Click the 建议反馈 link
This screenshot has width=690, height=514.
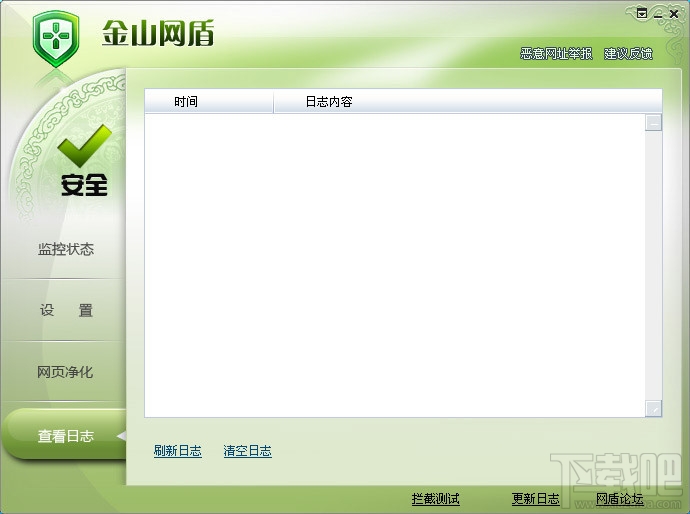pos(628,54)
